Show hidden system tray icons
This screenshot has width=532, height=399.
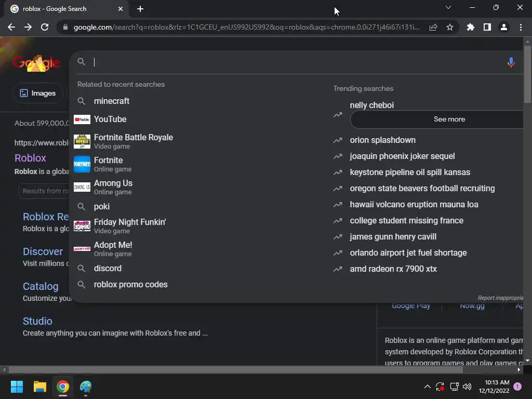[x=428, y=387]
